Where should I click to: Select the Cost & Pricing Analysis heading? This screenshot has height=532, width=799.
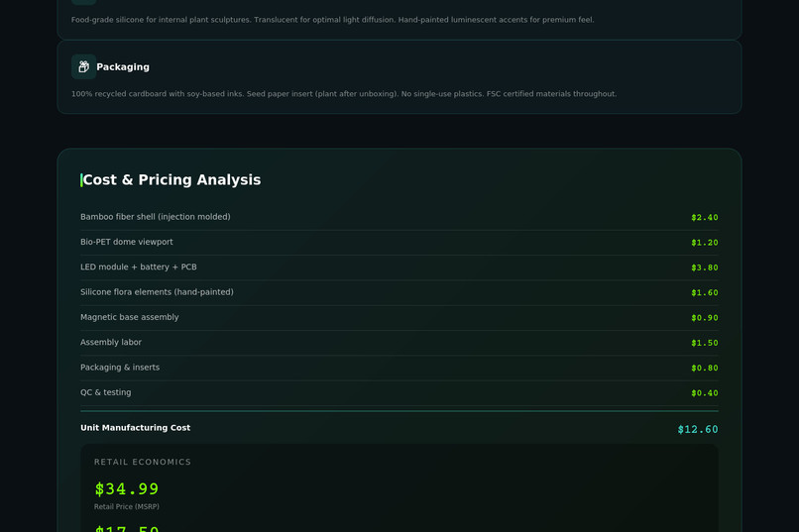(x=171, y=179)
